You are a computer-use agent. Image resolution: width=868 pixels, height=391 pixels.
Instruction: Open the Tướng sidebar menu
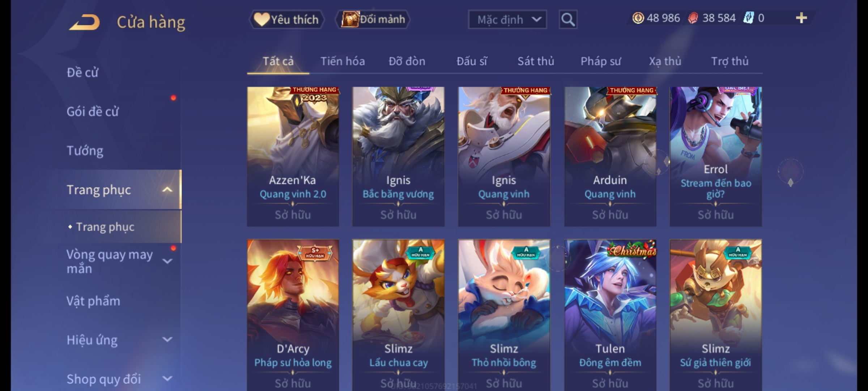click(85, 151)
